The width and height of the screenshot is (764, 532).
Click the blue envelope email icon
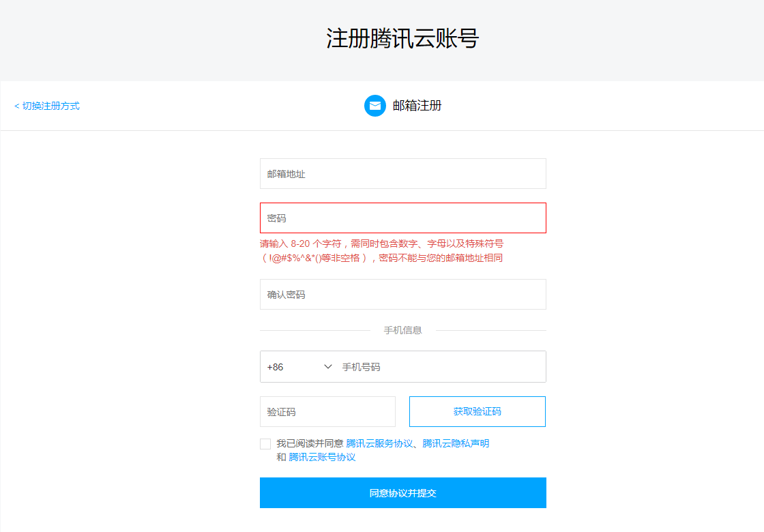pos(375,106)
